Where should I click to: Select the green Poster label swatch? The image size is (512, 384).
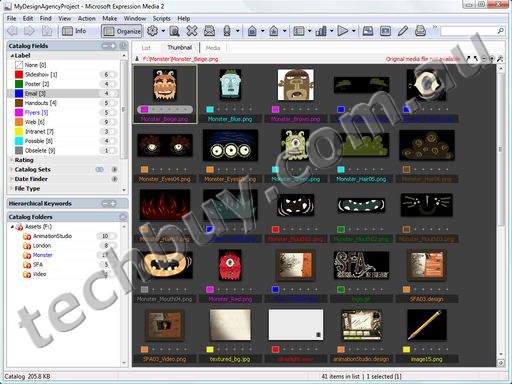point(19,84)
